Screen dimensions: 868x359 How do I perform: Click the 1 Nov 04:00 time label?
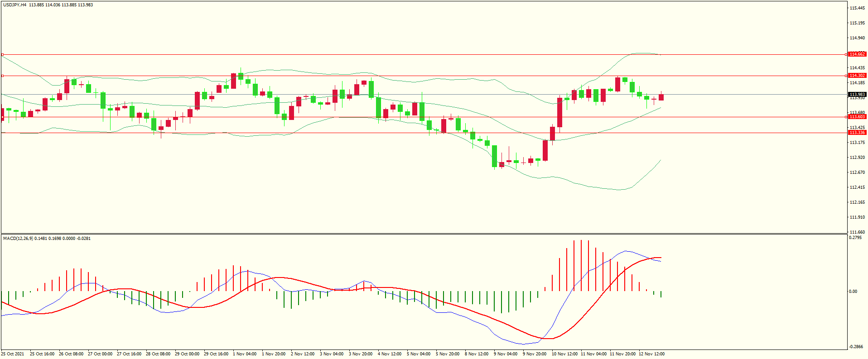[245, 354]
